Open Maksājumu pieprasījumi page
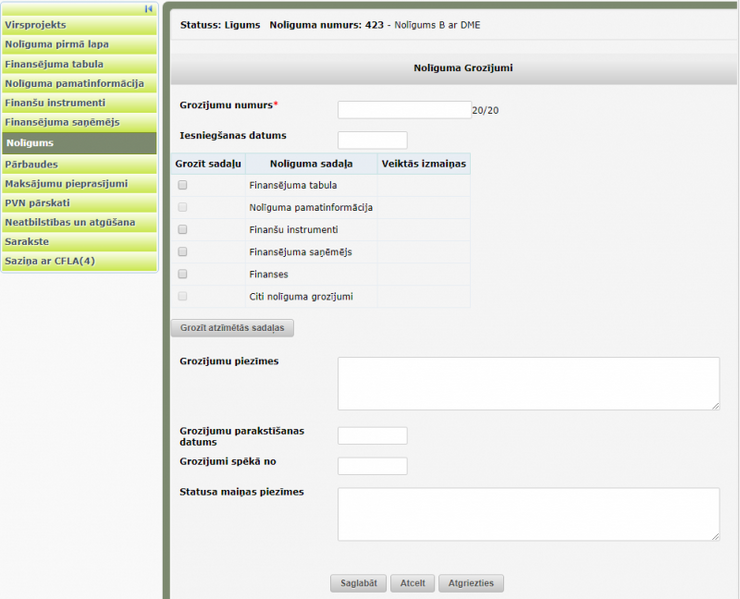Viewport: 740px width, 599px height. pos(79,184)
